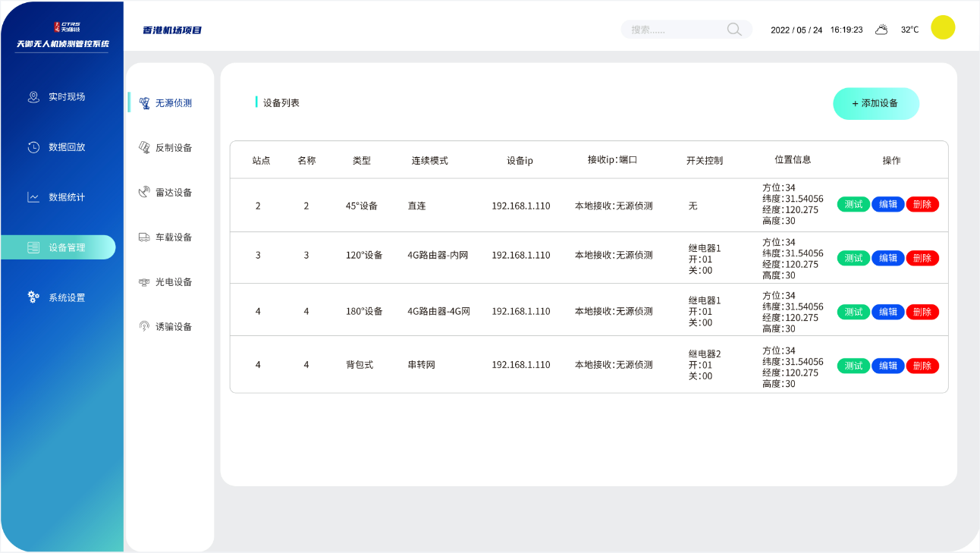Click the cloudy weather icon
This screenshot has height=553, width=980.
(881, 30)
